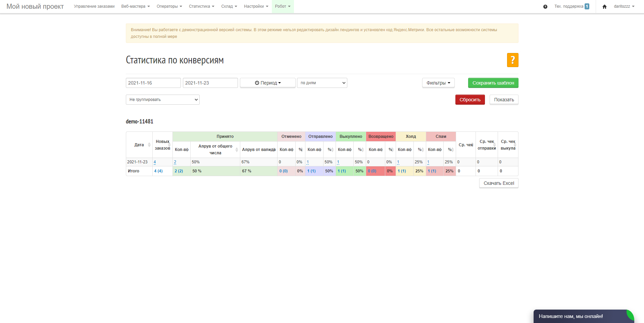This screenshot has width=644, height=323.
Task: Click the Возвращено column group header
Action: pos(381,137)
